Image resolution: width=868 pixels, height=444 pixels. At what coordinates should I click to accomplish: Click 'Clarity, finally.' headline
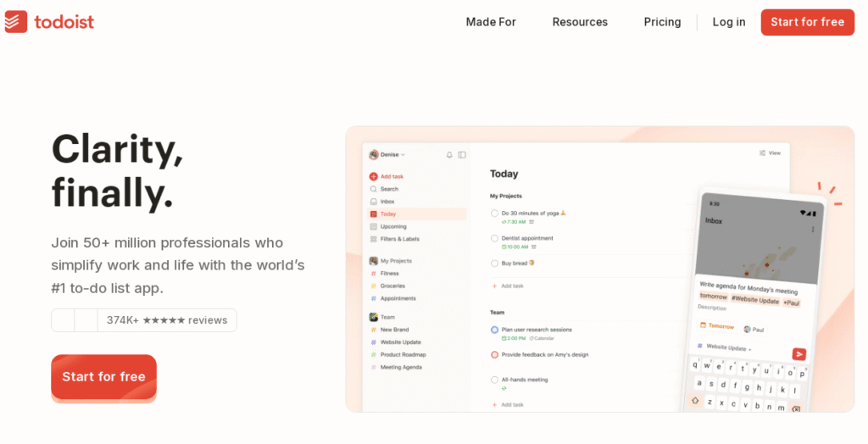[x=117, y=170]
